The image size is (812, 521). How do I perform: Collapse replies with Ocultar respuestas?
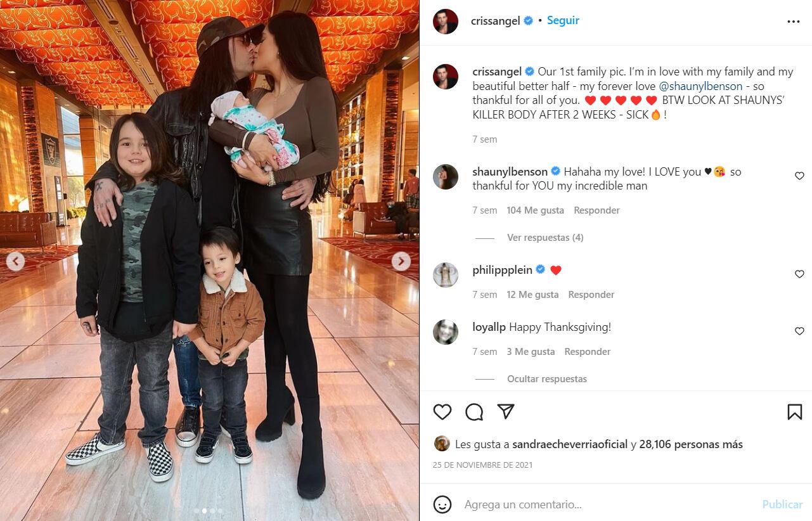[x=547, y=379]
